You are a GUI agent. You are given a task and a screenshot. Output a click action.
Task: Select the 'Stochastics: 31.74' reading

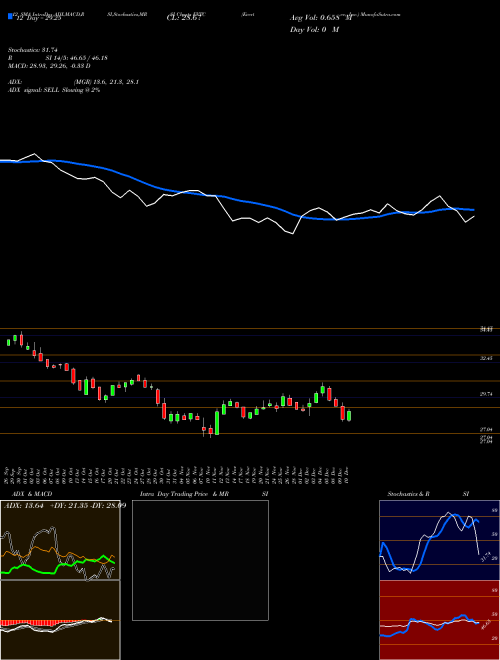point(32,50)
